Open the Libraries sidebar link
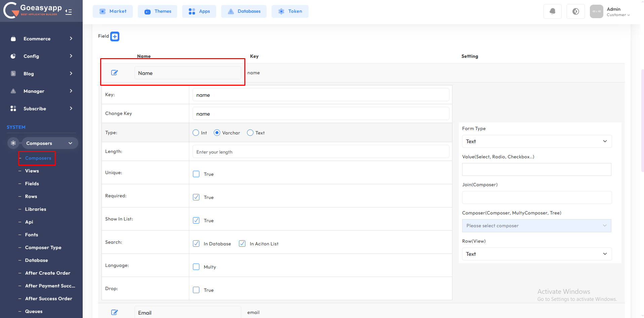The image size is (644, 318). pos(36,209)
